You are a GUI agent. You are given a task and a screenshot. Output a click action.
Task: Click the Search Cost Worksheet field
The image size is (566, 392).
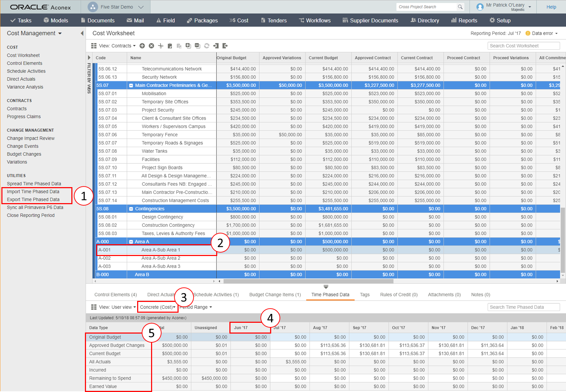coord(524,46)
